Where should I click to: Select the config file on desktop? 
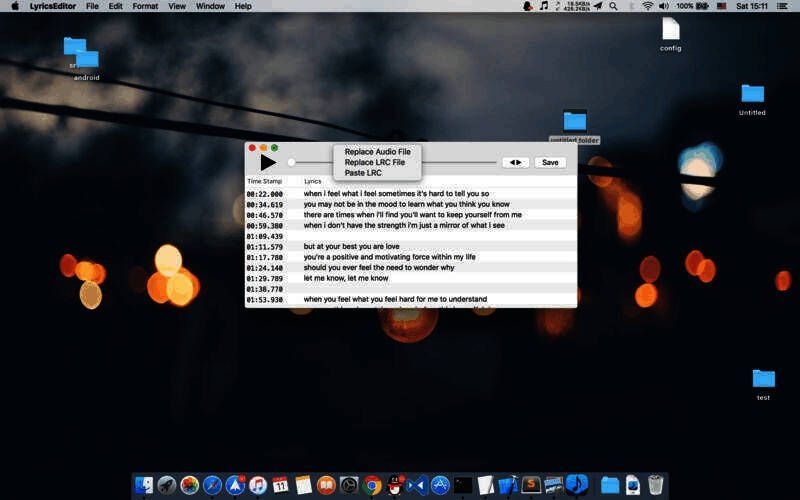670,30
